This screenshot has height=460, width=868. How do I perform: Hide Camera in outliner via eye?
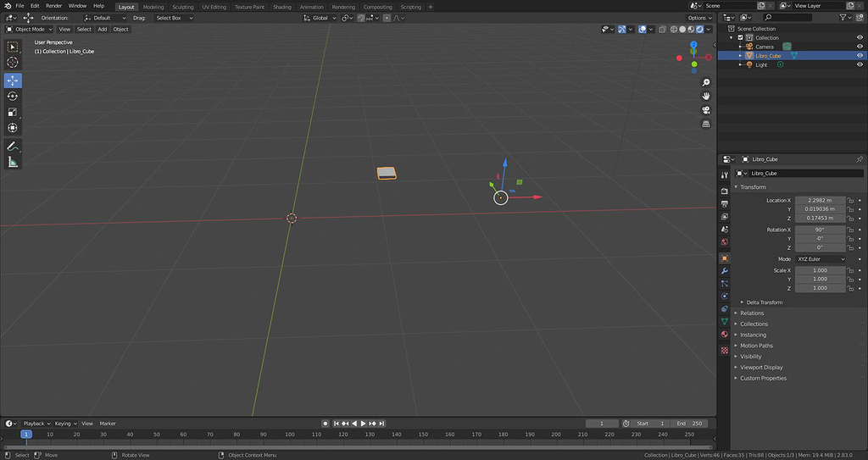click(x=860, y=47)
